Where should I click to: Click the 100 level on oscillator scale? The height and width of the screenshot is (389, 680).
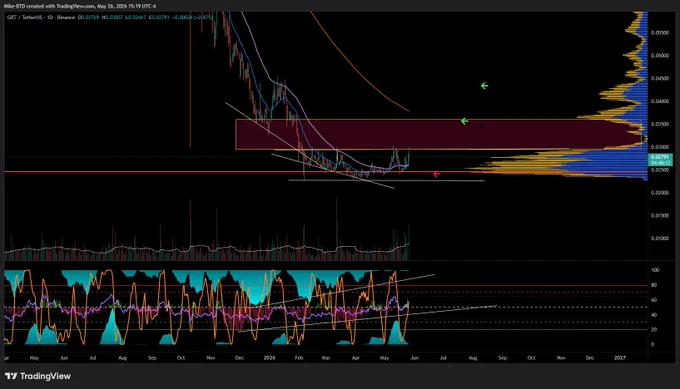[x=655, y=270]
